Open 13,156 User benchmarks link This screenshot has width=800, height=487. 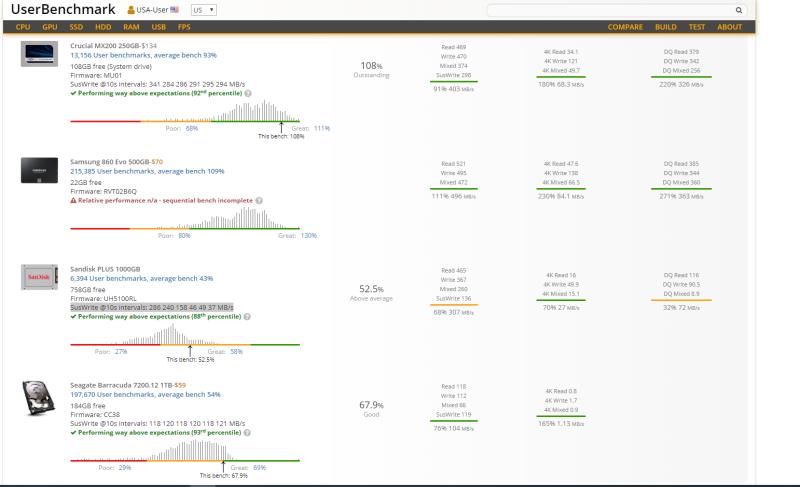pos(143,55)
